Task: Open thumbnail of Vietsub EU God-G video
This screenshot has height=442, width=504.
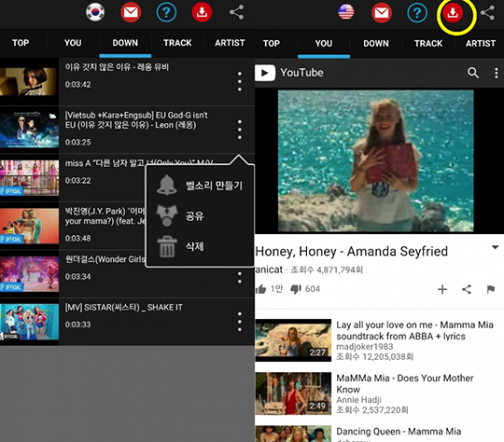Action: coord(29,130)
